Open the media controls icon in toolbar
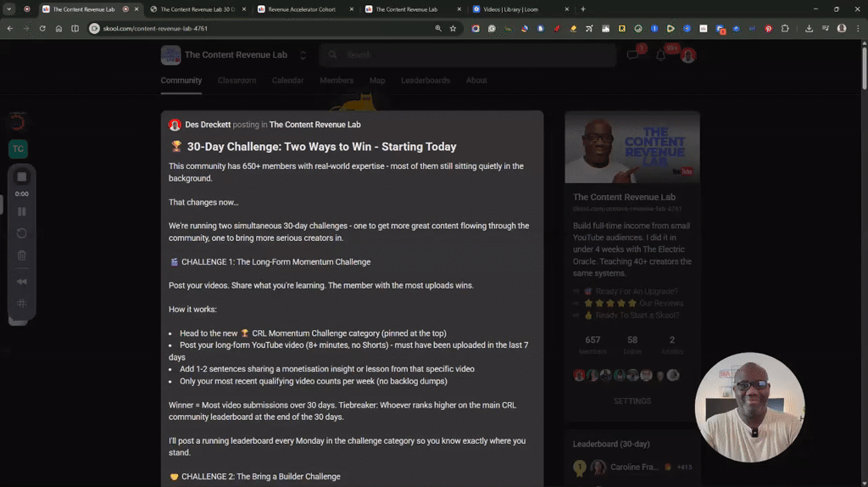The height and width of the screenshot is (487, 868). point(826,28)
